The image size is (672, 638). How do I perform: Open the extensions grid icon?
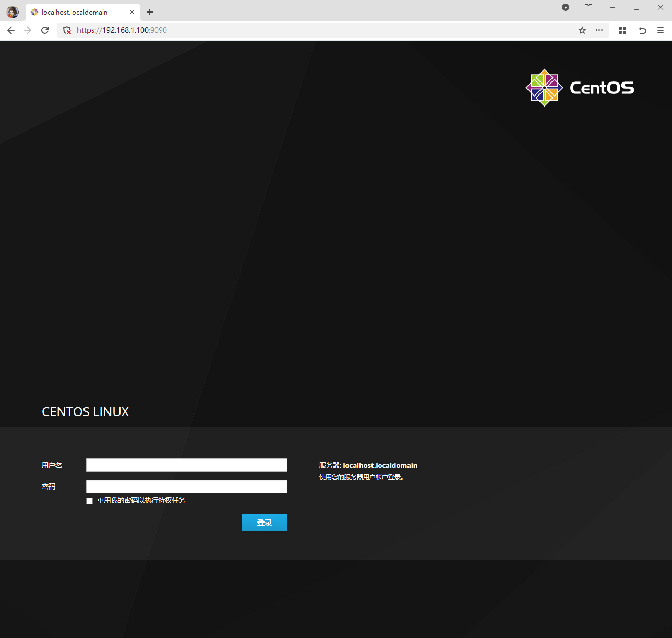pyautogui.click(x=622, y=30)
